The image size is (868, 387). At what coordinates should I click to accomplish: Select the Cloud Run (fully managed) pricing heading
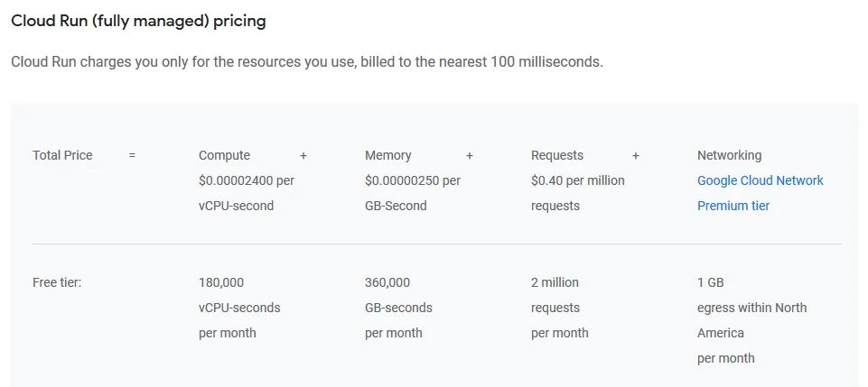138,22
